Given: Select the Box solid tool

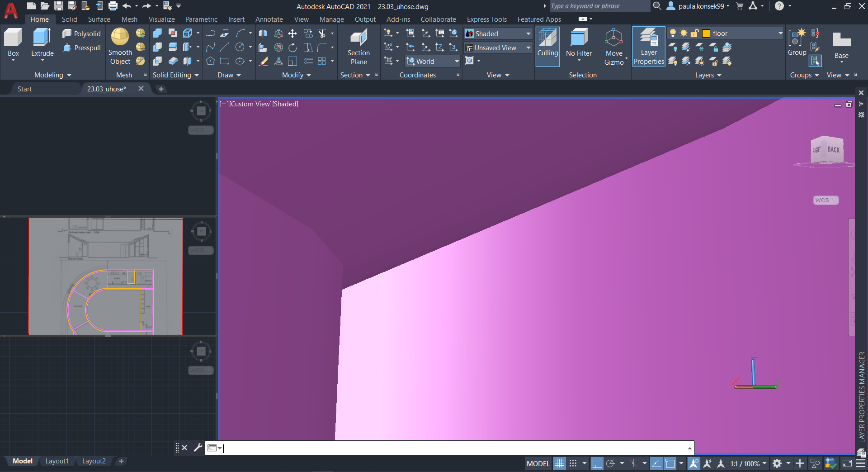Looking at the screenshot, I should 13,43.
